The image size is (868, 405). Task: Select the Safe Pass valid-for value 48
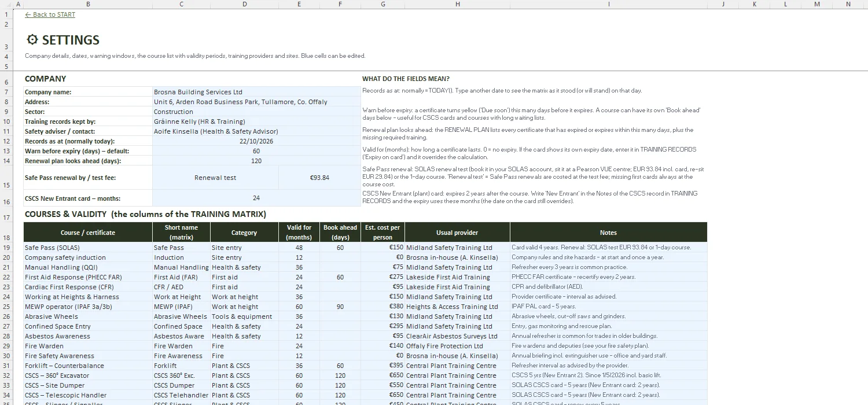pos(299,247)
